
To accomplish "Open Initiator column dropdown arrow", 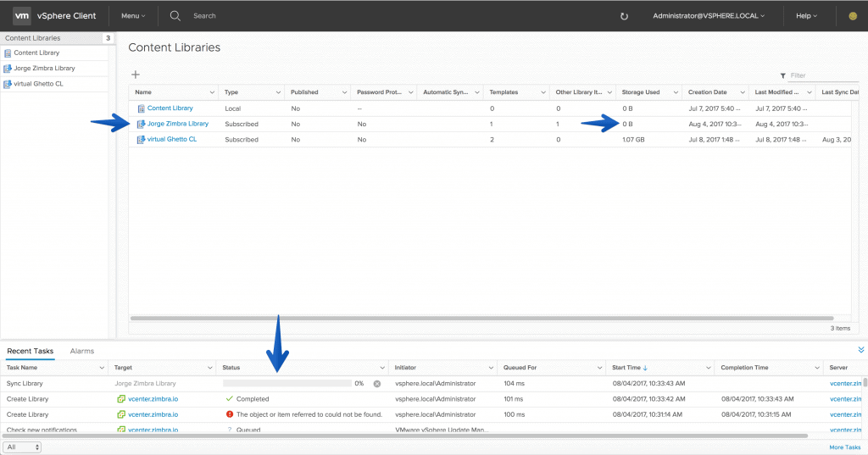I will click(x=491, y=368).
